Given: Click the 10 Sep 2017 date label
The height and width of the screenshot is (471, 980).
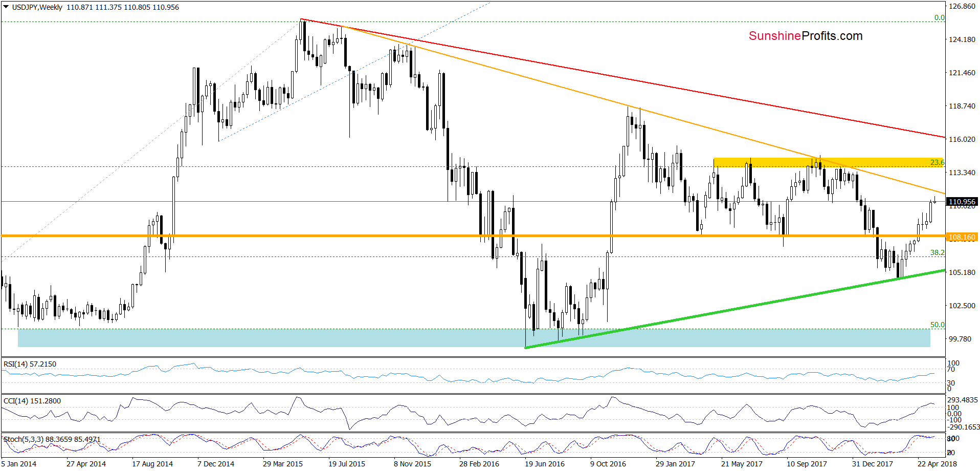Looking at the screenshot, I should coord(807,464).
